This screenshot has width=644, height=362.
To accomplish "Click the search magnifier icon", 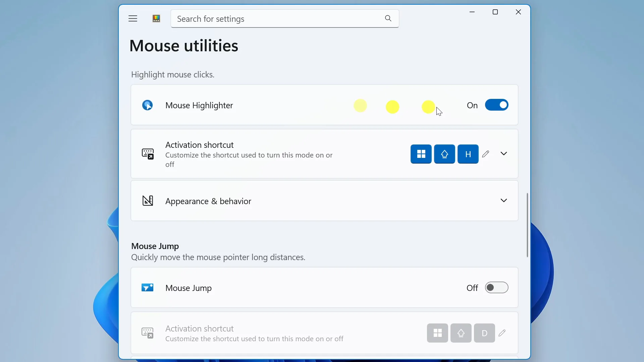I will pyautogui.click(x=388, y=18).
